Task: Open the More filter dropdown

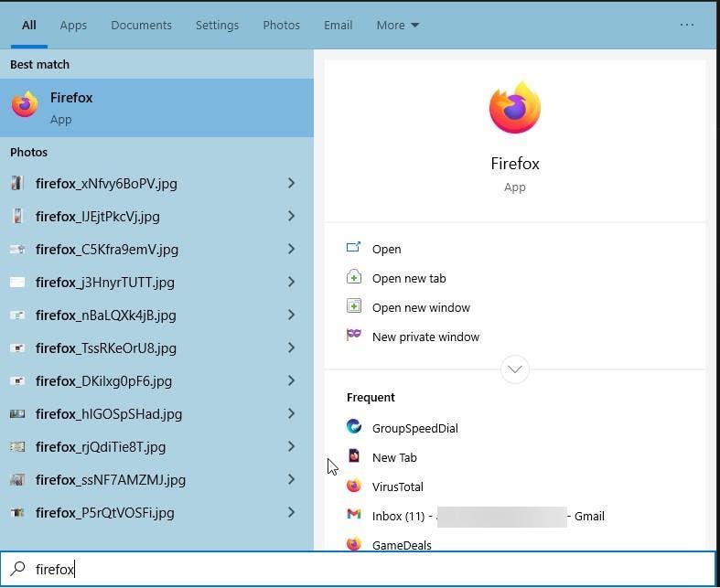Action: pyautogui.click(x=397, y=26)
